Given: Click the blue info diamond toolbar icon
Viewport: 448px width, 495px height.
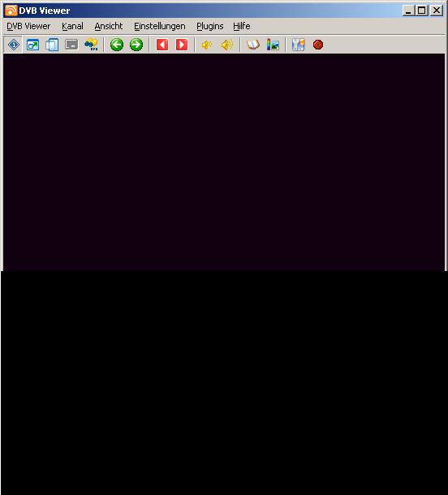Looking at the screenshot, I should tap(14, 45).
